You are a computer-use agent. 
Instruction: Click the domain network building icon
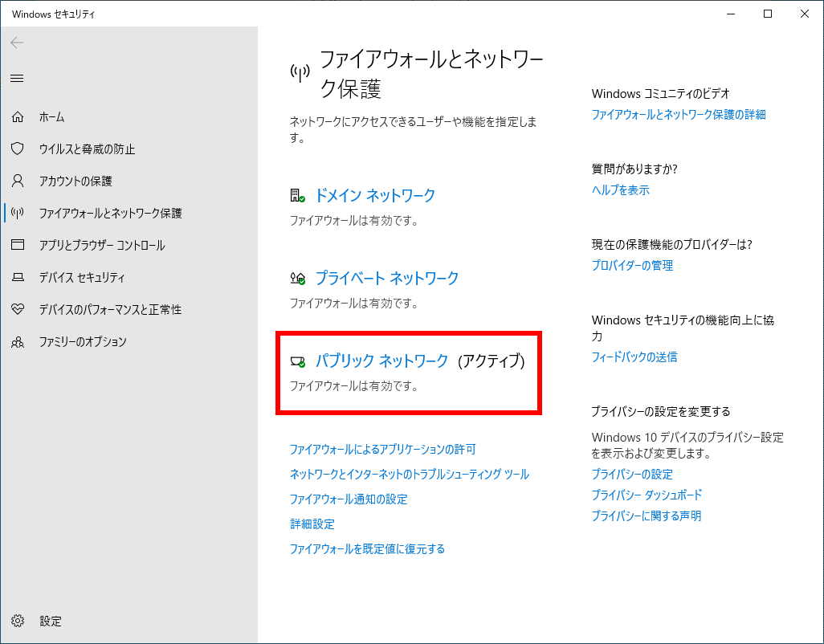[297, 195]
